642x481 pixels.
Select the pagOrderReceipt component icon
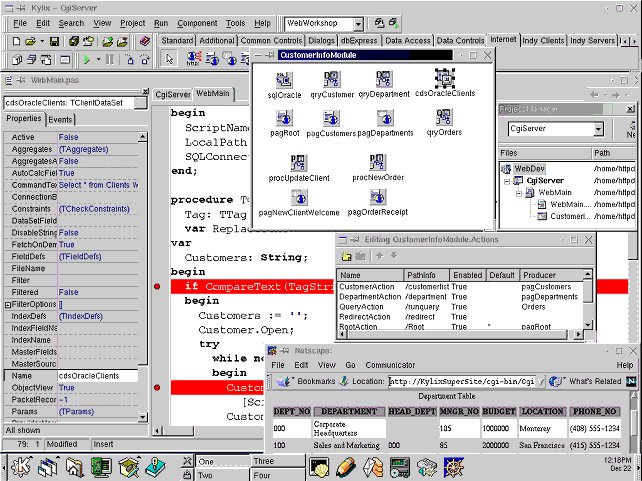pyautogui.click(x=378, y=197)
